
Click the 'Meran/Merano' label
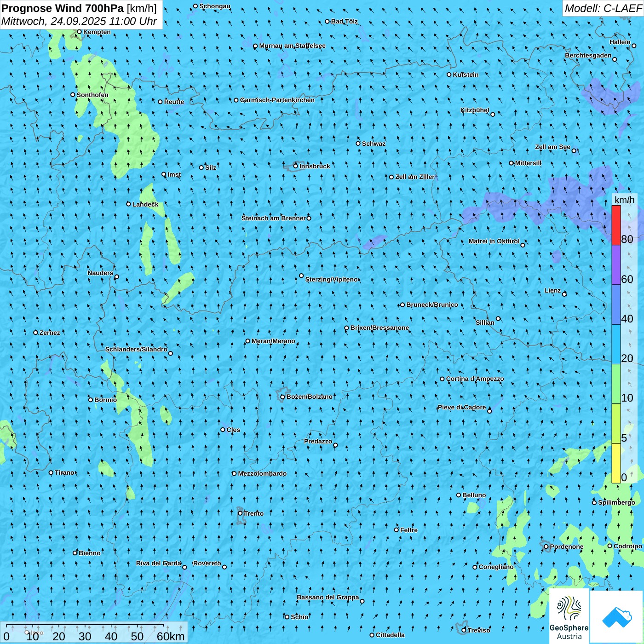tap(274, 341)
